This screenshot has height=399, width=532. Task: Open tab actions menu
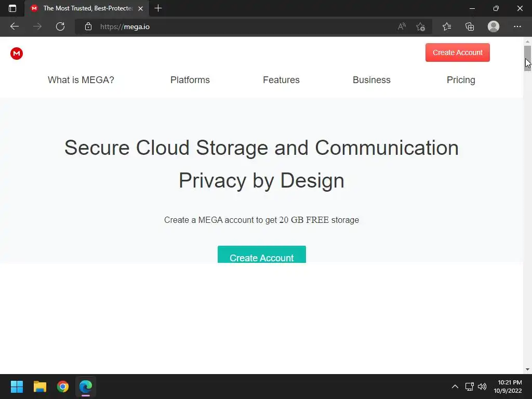(x=12, y=8)
